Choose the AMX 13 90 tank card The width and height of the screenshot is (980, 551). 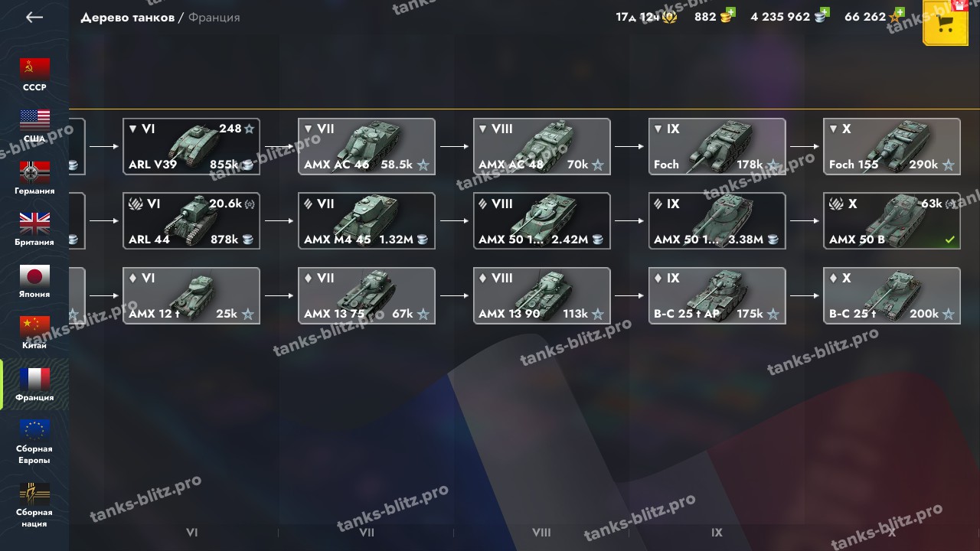point(542,295)
